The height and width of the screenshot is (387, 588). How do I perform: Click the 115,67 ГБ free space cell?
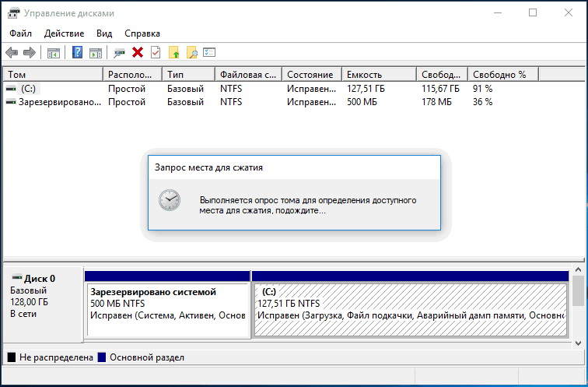(x=440, y=89)
